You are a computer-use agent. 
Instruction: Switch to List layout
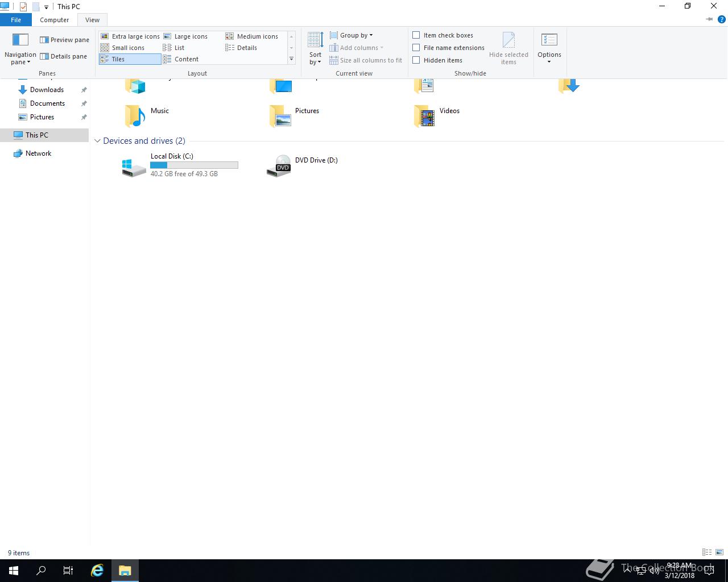pos(173,48)
